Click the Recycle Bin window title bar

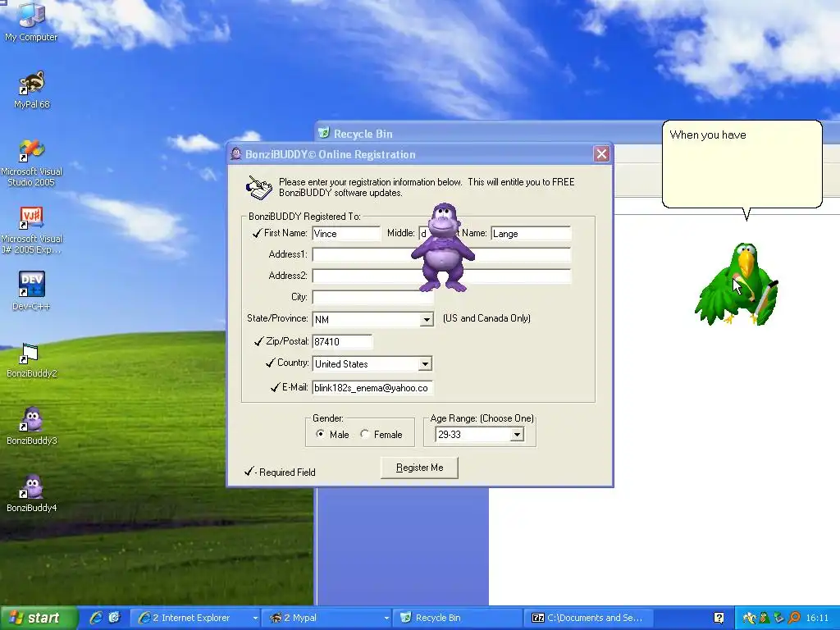pos(577,133)
